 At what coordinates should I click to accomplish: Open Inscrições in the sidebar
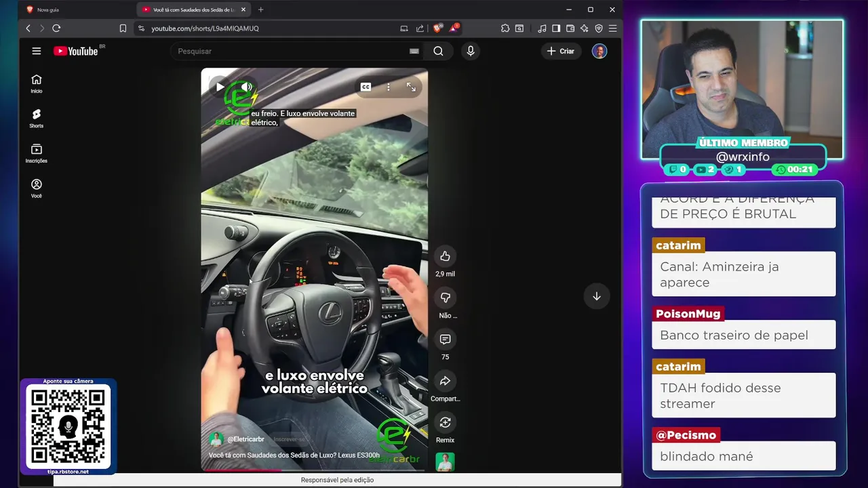[37, 154]
